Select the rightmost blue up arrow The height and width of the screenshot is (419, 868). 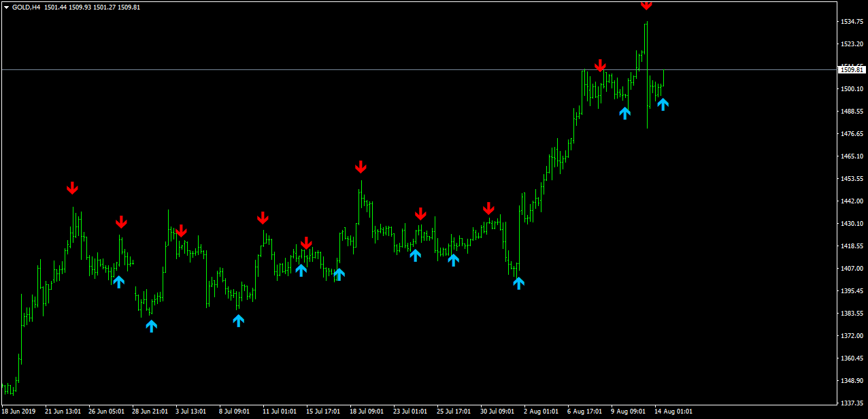pyautogui.click(x=663, y=104)
